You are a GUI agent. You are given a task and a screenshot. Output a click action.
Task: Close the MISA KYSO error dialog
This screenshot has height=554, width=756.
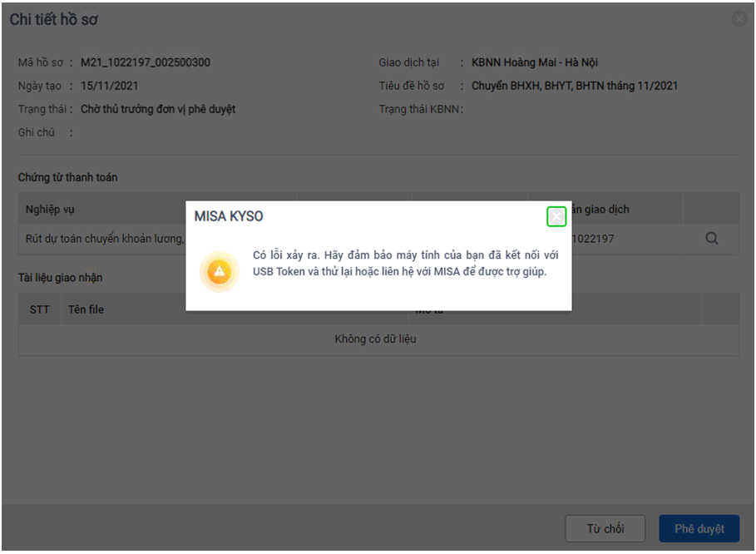point(556,216)
